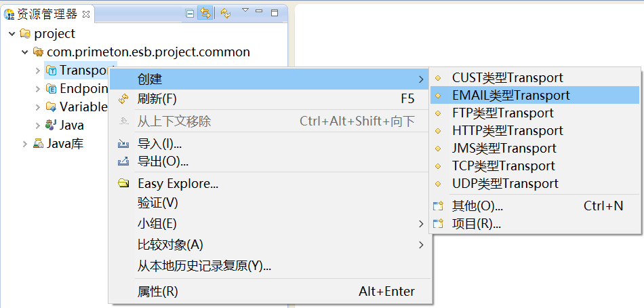
Task: Close the 资源管理器 tab
Action: pyautogui.click(x=86, y=14)
